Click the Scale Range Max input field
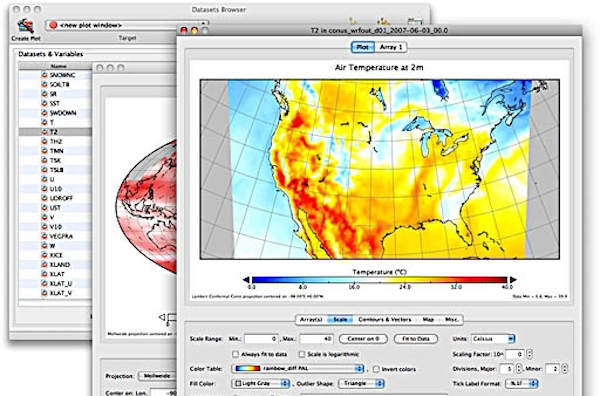 click(316, 339)
